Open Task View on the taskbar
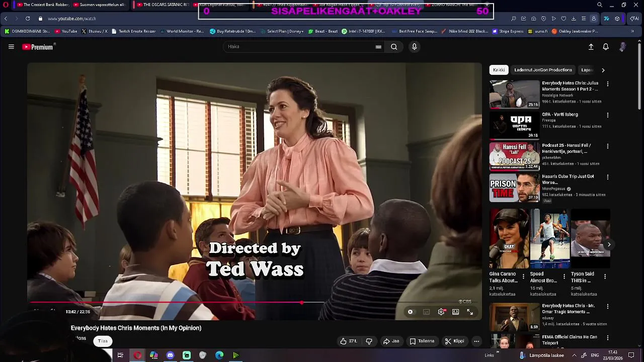 point(120,355)
